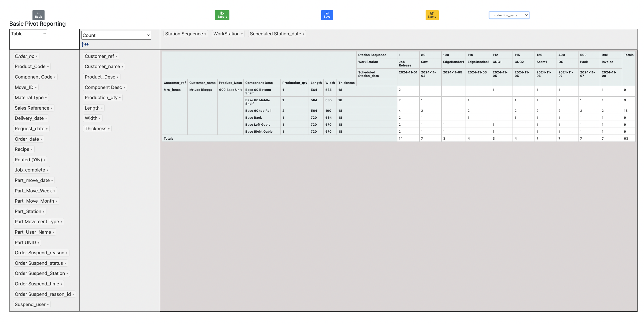Click the Part Movement Type field
The image size is (644, 324).
[x=37, y=222]
